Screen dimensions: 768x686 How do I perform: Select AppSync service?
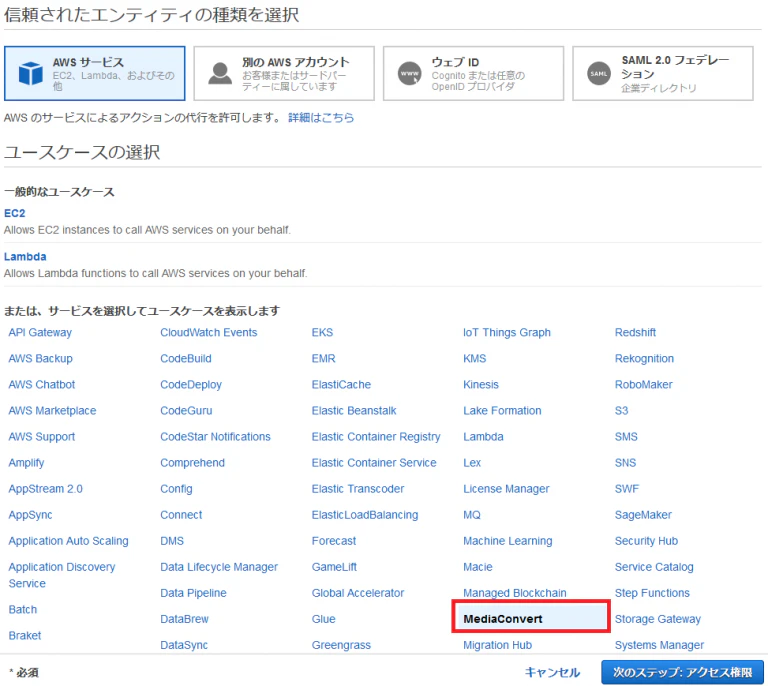point(30,515)
